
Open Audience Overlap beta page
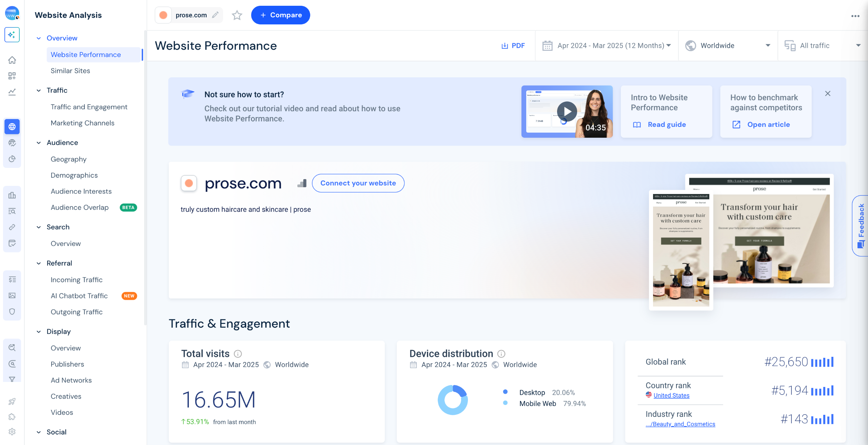[80, 207]
